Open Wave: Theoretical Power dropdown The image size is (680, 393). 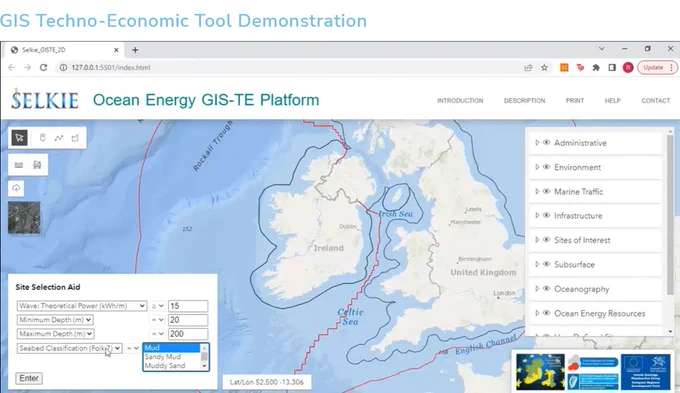(x=82, y=306)
